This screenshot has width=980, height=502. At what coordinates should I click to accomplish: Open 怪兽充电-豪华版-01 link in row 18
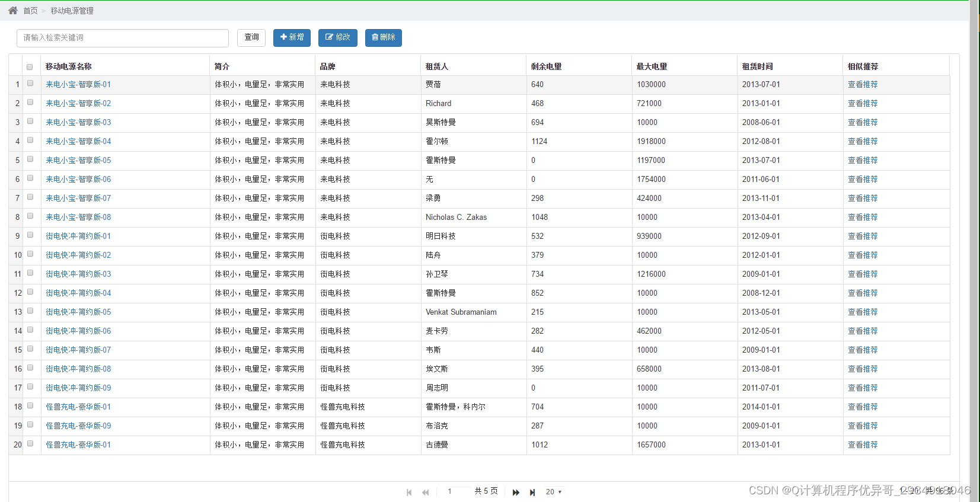[78, 407]
